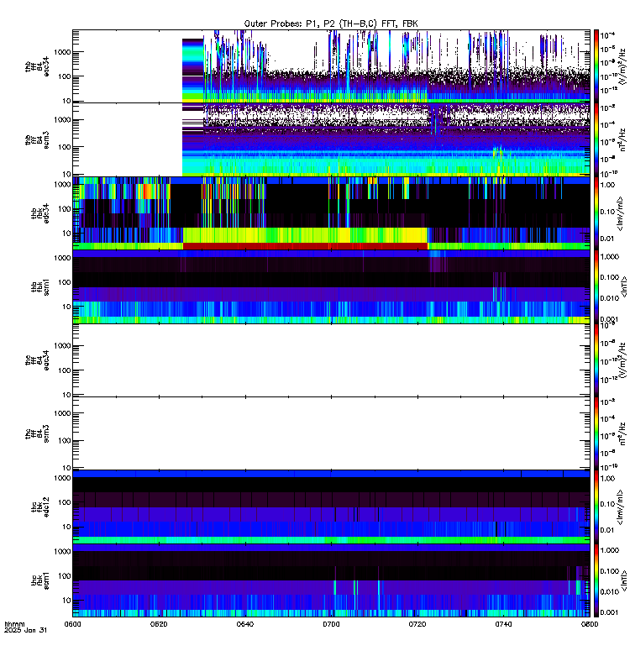Click the '0720' time axis label
Viewport: 630px width, 672px height.
(417, 624)
